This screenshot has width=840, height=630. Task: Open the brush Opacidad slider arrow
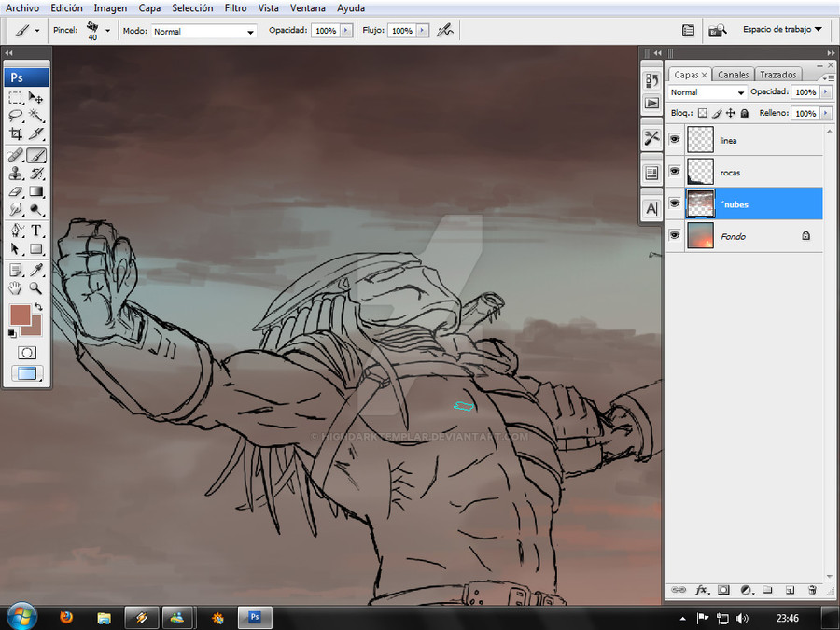346,31
